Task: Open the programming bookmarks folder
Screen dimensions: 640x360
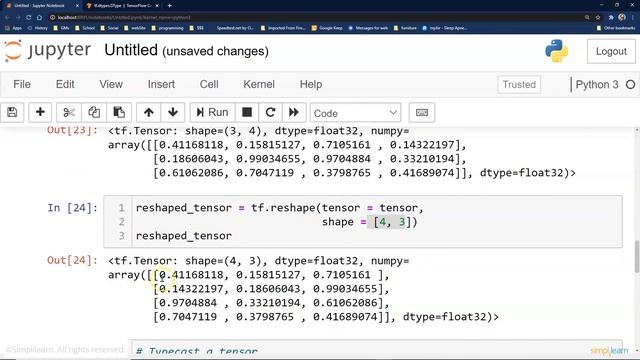Action: click(x=167, y=28)
